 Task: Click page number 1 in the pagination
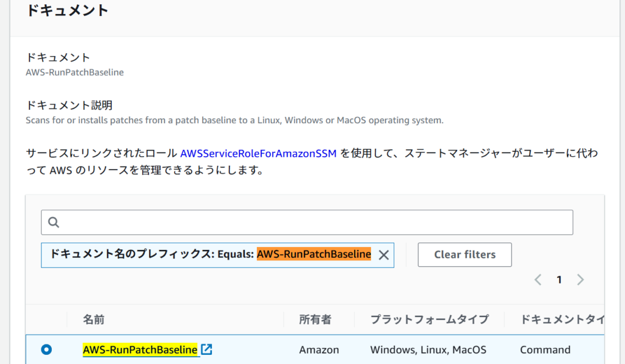(559, 280)
